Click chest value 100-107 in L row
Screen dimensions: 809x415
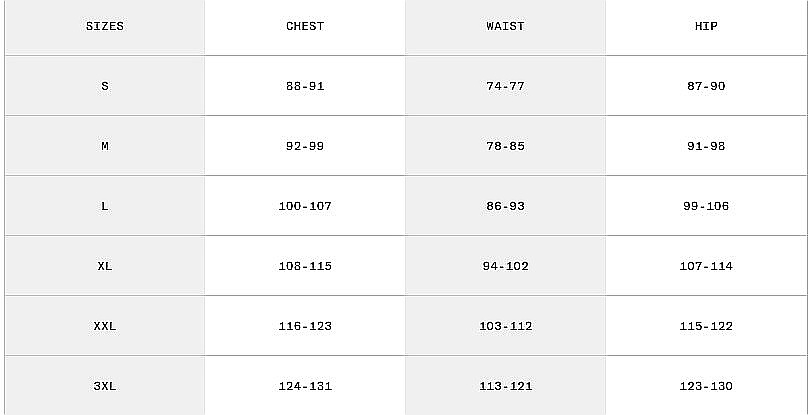[x=305, y=206]
